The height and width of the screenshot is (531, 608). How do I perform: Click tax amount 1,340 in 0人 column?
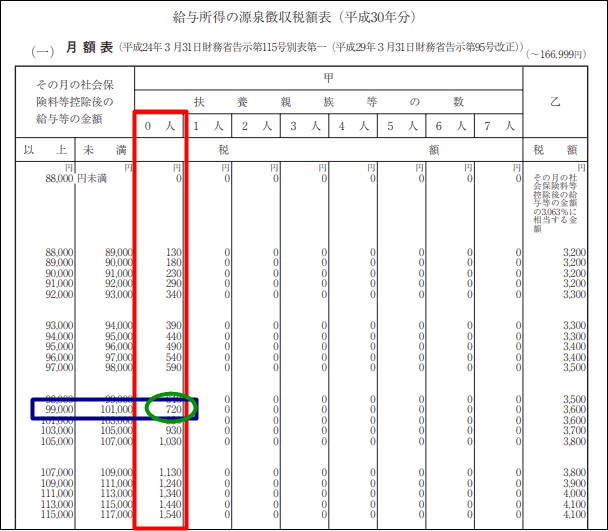(170, 493)
